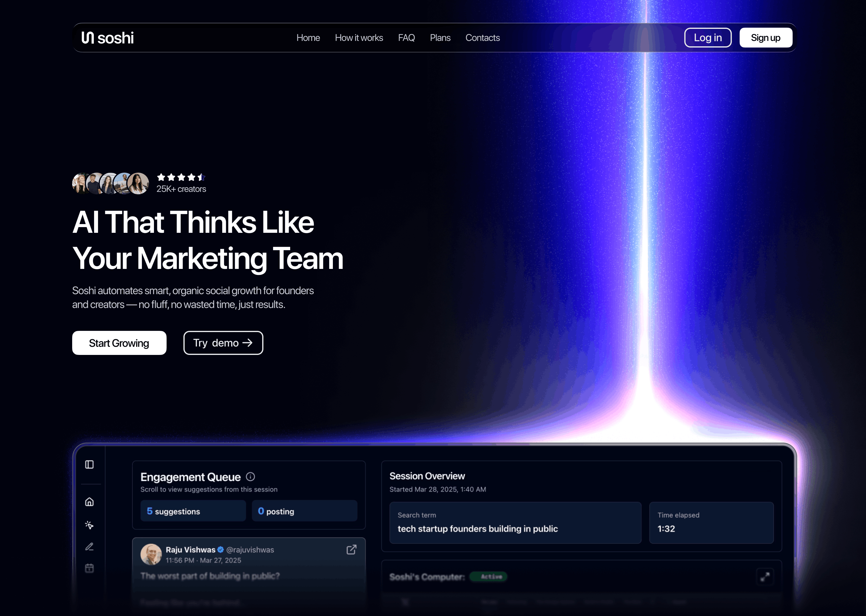866x616 pixels.
Task: Open the Try demo button
Action: point(223,343)
